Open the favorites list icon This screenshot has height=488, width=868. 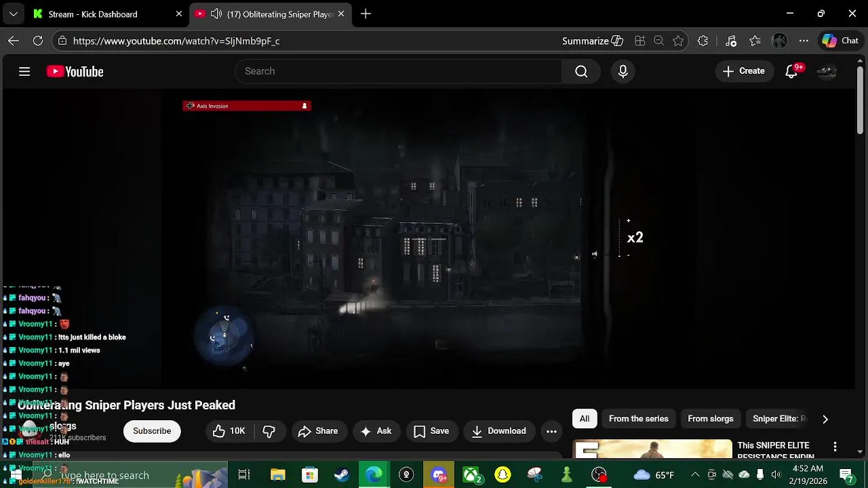(755, 41)
